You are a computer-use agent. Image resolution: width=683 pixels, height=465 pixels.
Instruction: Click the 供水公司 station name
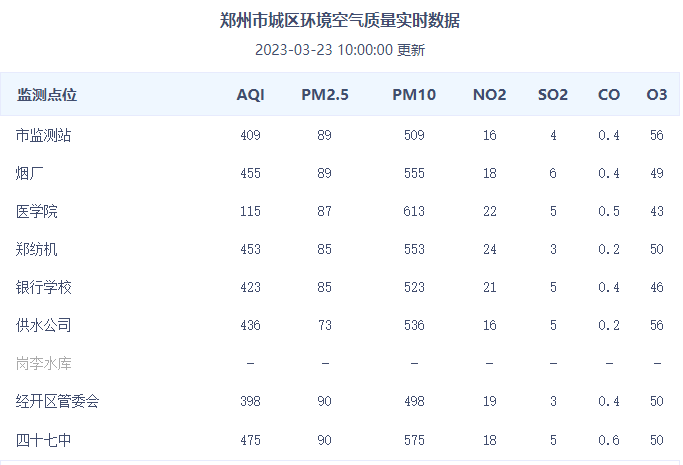(43, 325)
